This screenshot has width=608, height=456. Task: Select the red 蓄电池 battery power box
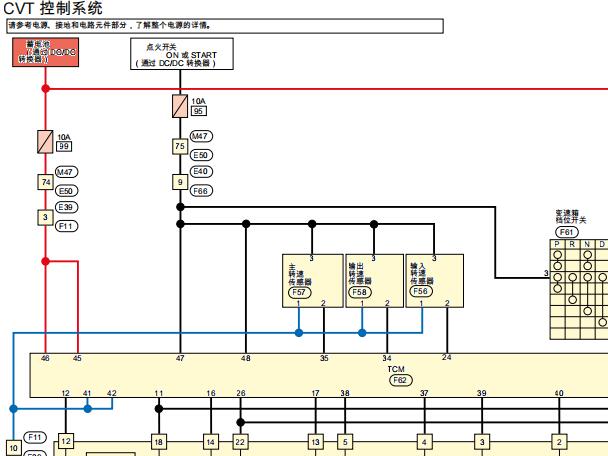pyautogui.click(x=46, y=52)
